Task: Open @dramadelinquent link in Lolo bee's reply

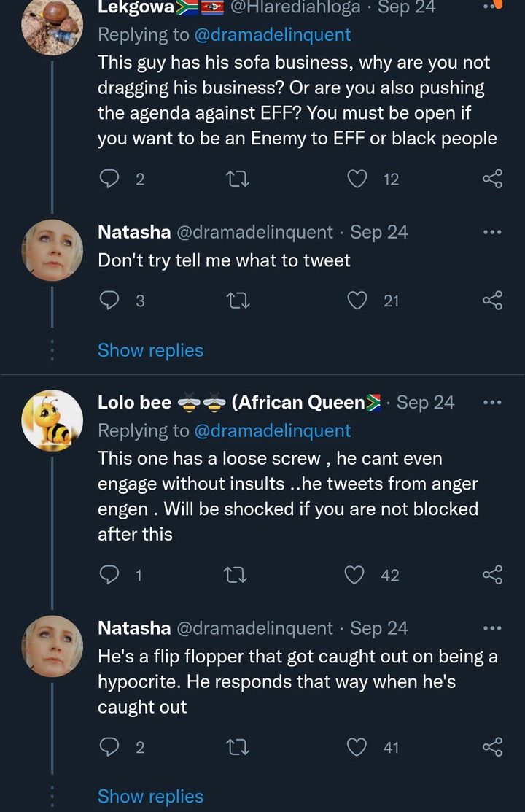Action: [272, 431]
